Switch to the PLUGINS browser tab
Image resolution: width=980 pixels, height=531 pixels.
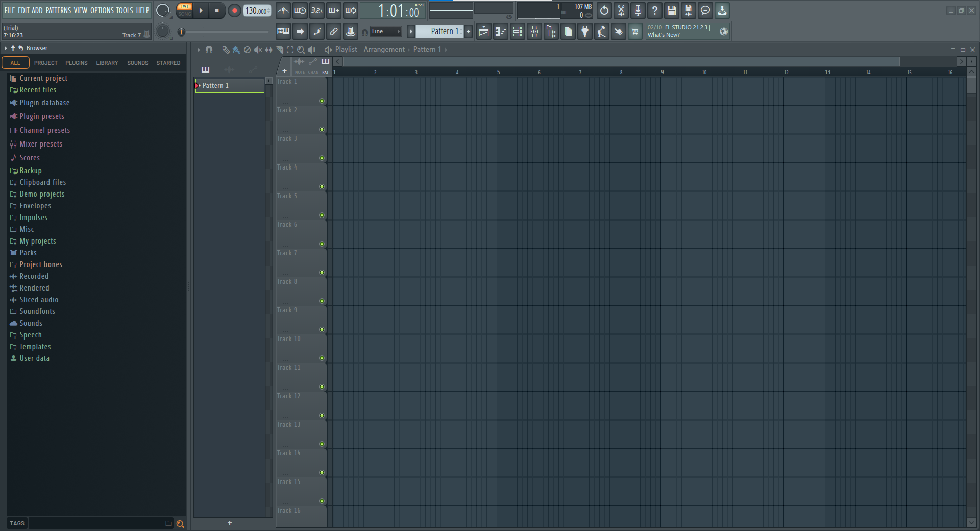point(76,62)
